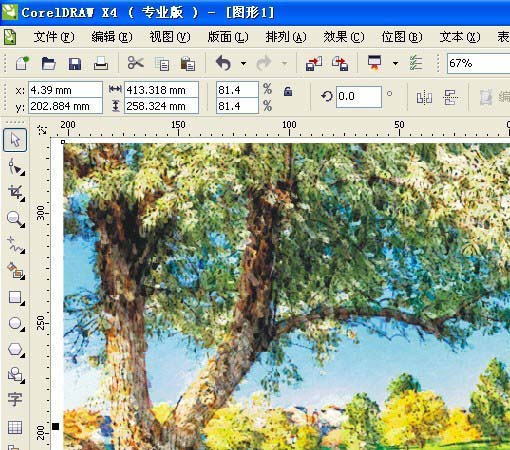Toggle the lock ratio padlock

[288, 91]
